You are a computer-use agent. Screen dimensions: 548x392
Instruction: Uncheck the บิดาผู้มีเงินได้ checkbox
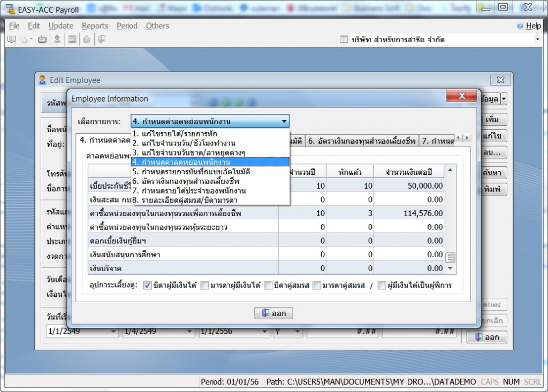(148, 286)
